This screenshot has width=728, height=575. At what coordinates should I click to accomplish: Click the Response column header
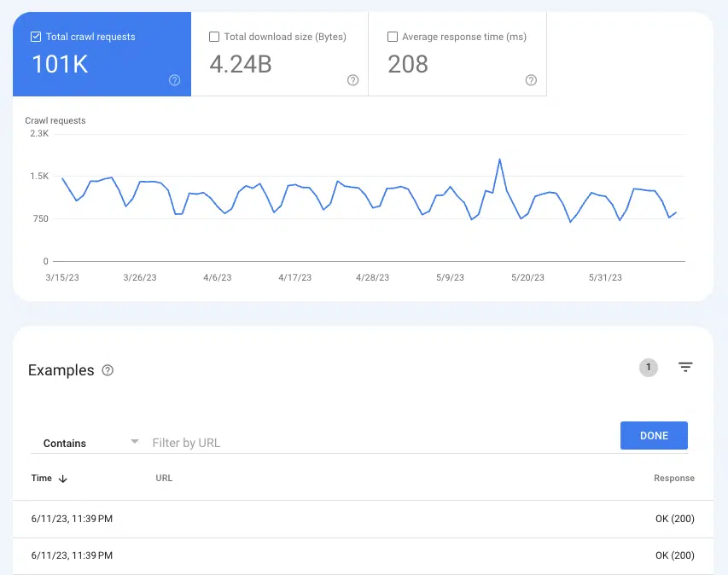pos(673,479)
